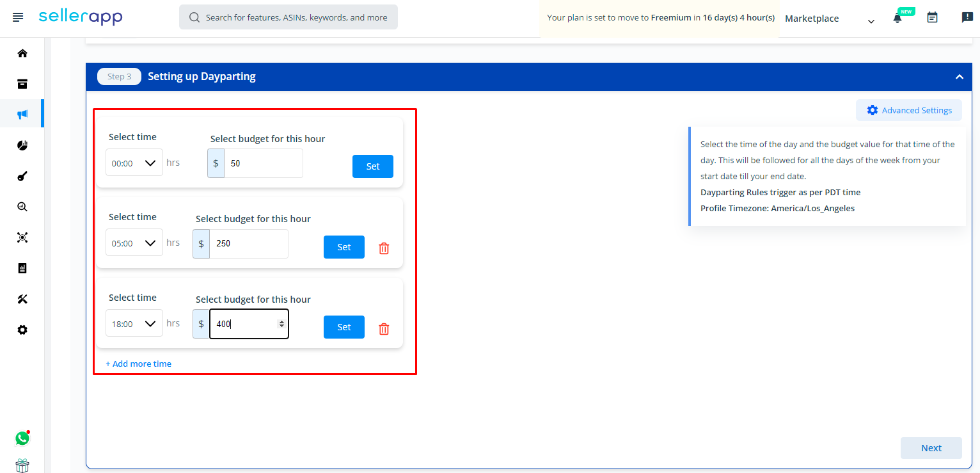The image size is (980, 473).
Task: Click the Add more time link
Action: (139, 364)
